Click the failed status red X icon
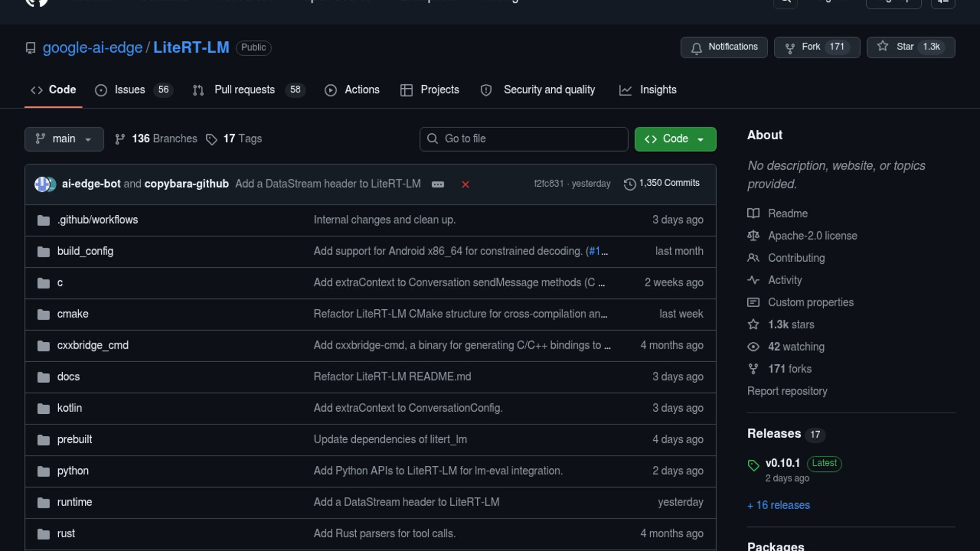Image resolution: width=980 pixels, height=551 pixels. click(465, 184)
